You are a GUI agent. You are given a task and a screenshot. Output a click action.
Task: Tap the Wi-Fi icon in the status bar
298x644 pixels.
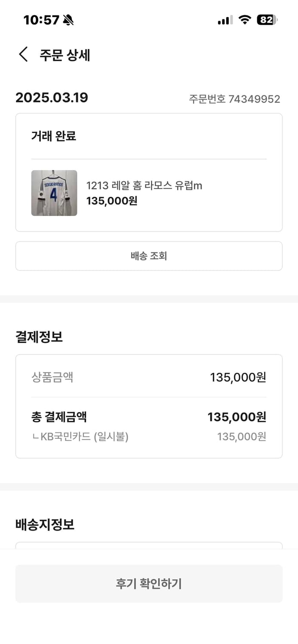tap(245, 19)
